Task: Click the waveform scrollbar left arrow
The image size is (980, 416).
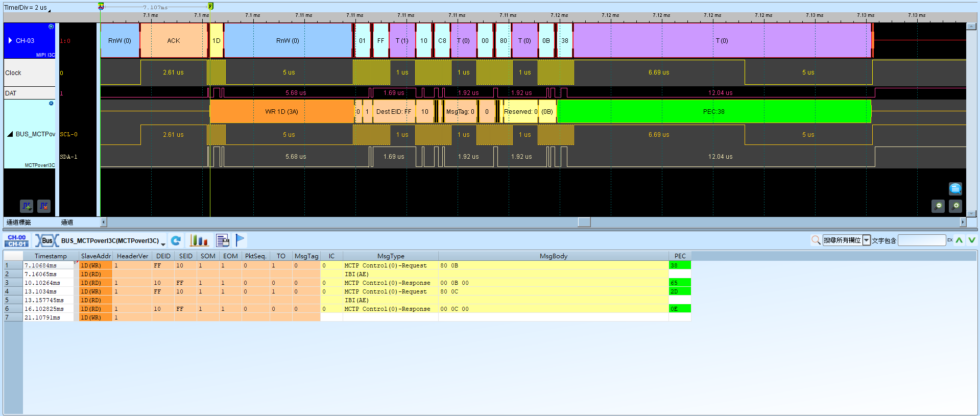Action: point(104,222)
